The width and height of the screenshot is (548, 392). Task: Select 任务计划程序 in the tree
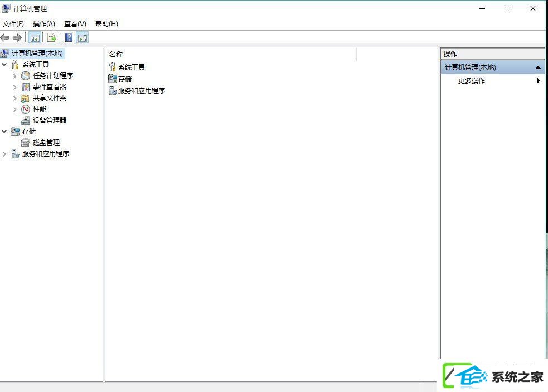tap(53, 75)
